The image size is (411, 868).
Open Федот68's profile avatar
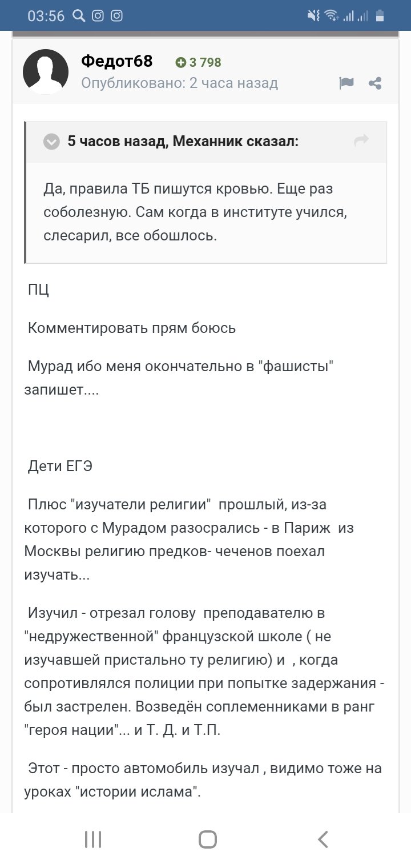(x=46, y=72)
